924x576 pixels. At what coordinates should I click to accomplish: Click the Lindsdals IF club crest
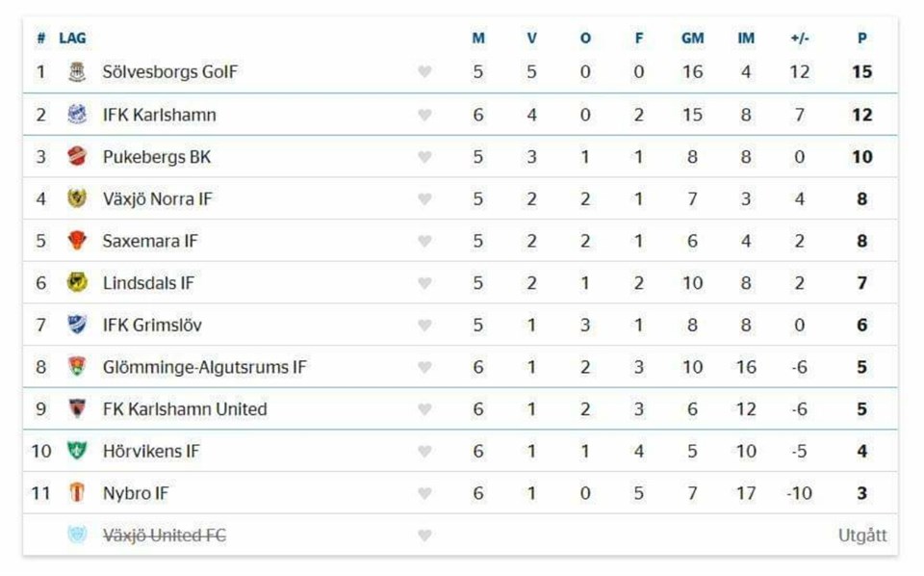(x=77, y=283)
